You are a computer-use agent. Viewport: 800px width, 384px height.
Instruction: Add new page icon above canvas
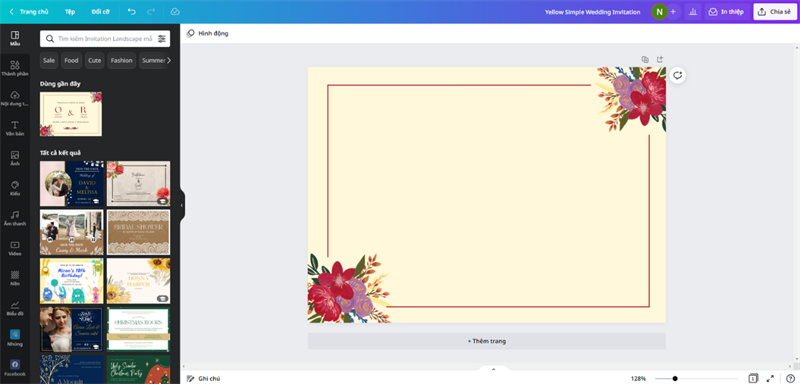tap(660, 59)
